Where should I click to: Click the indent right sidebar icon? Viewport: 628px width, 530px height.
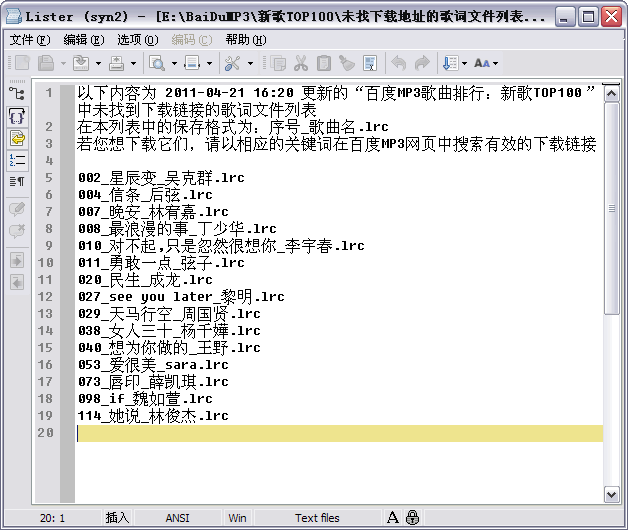tap(17, 260)
